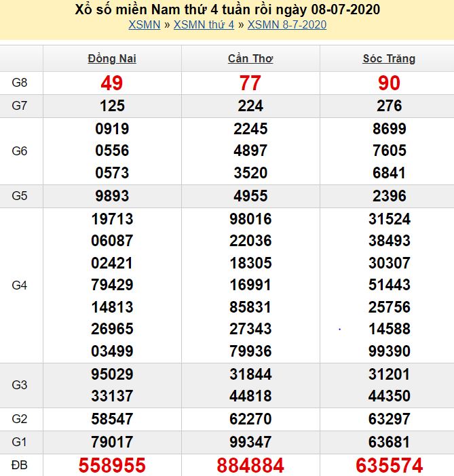This screenshot has height=476, width=454.
Task: Click the G8 row label
Action: click(x=20, y=83)
